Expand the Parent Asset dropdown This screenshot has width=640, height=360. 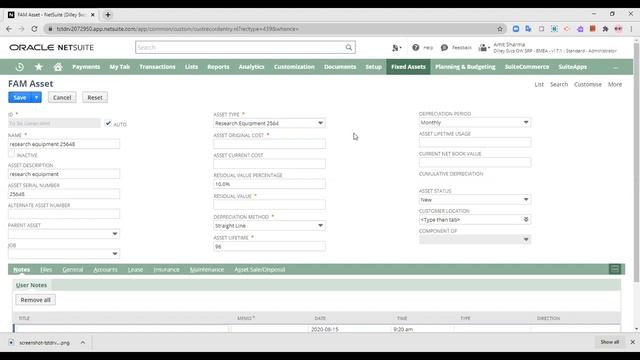115,234
